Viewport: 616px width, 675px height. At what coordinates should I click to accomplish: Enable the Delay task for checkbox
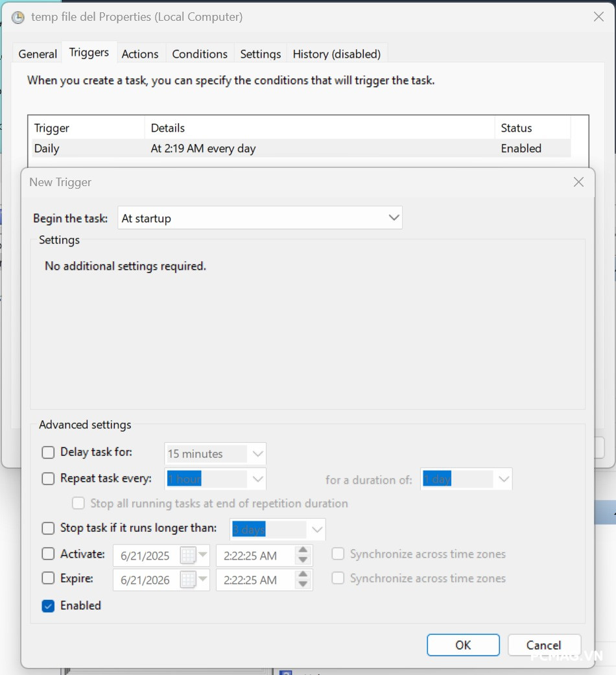47,453
